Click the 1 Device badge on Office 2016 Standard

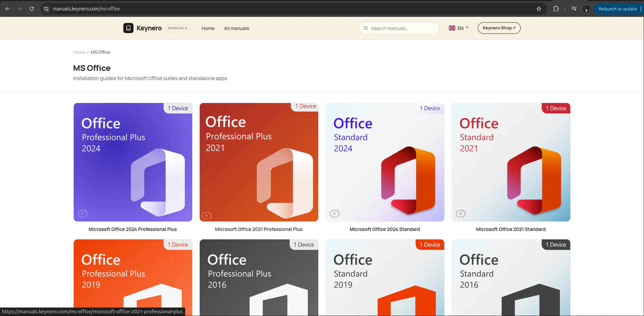coord(556,245)
